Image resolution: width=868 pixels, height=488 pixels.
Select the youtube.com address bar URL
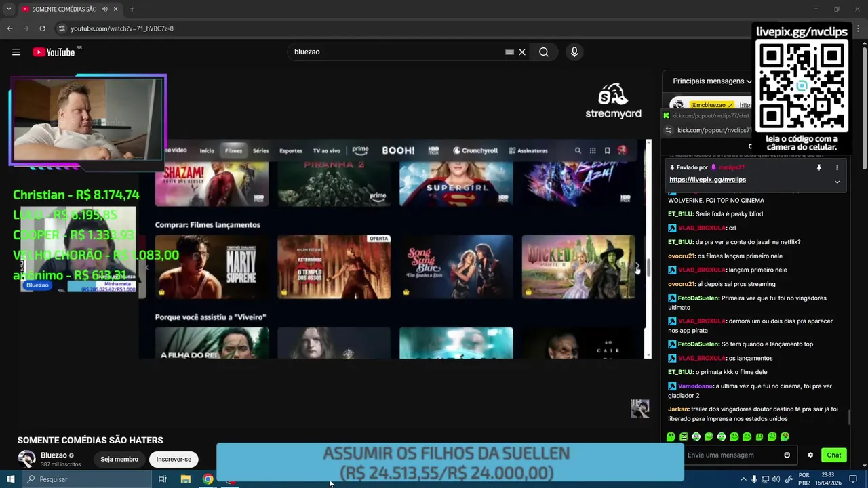pos(122,28)
